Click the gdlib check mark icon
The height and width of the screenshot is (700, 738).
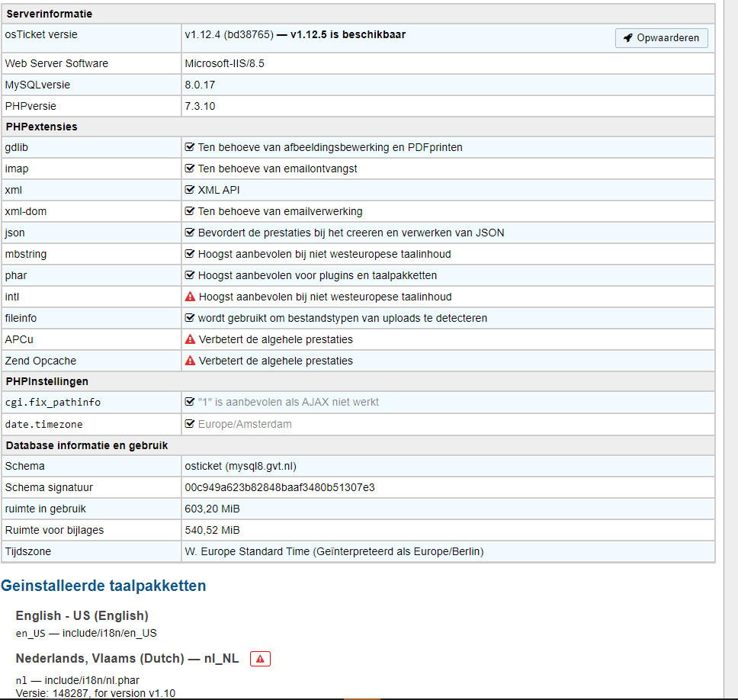click(190, 147)
